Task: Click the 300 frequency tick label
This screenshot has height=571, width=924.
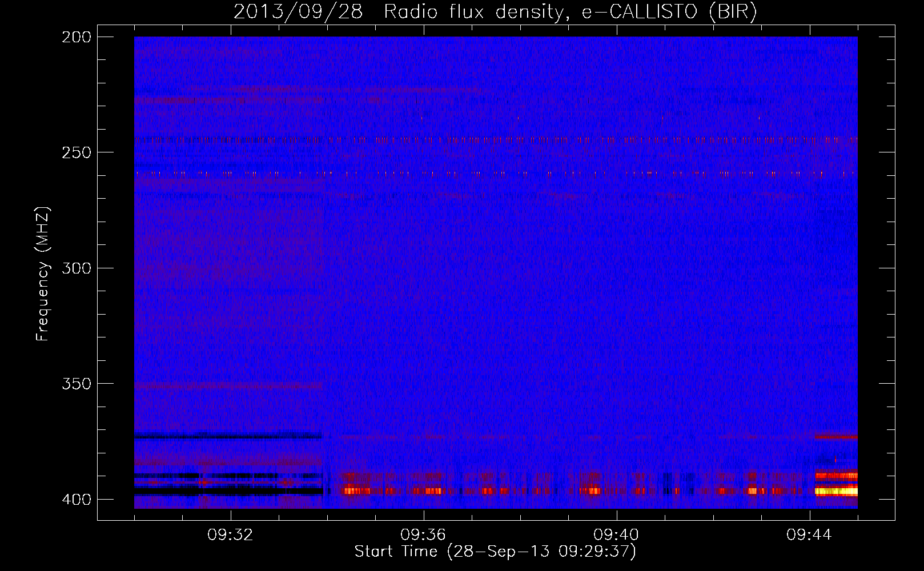Action: (77, 268)
